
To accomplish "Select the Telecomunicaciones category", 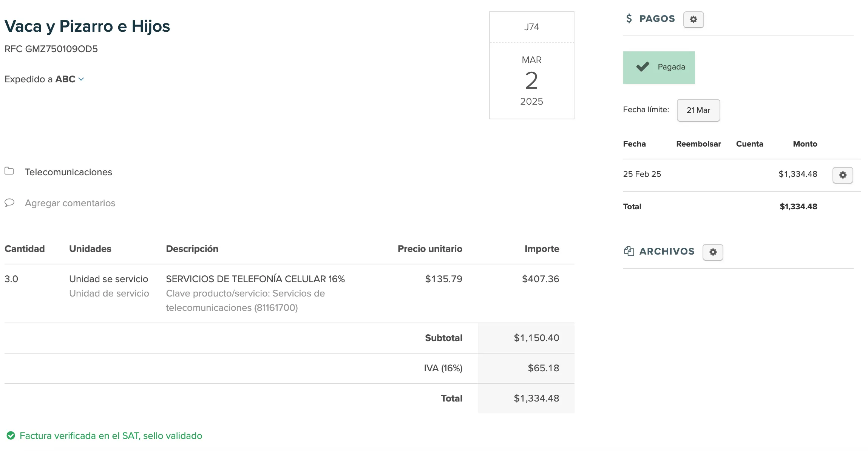I will pyautogui.click(x=68, y=172).
